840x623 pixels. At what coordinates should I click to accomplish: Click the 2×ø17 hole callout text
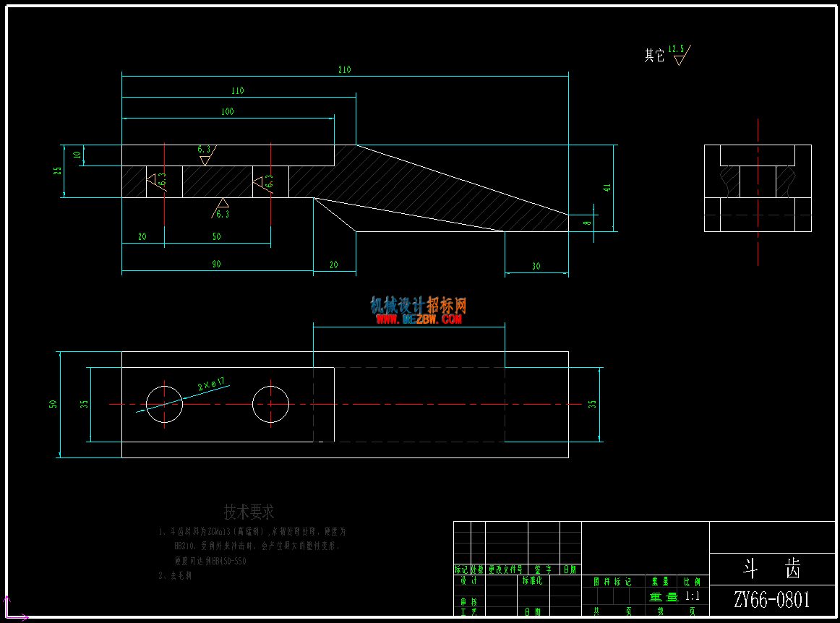(211, 384)
